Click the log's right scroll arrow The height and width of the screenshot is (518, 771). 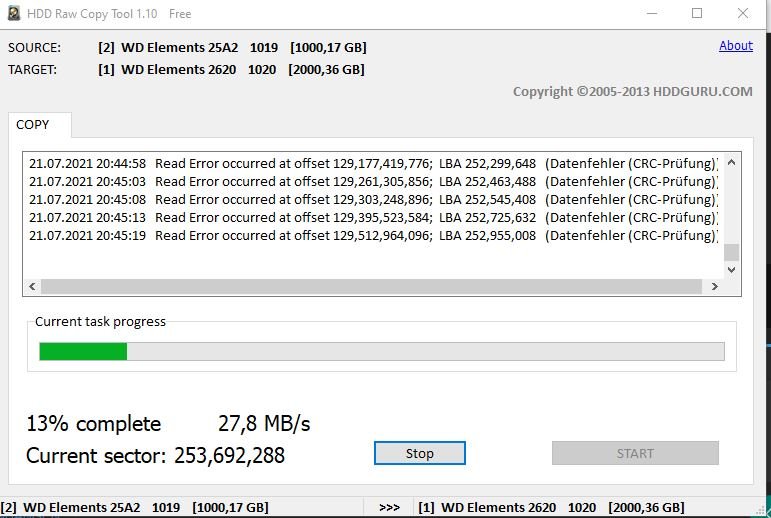point(714,286)
